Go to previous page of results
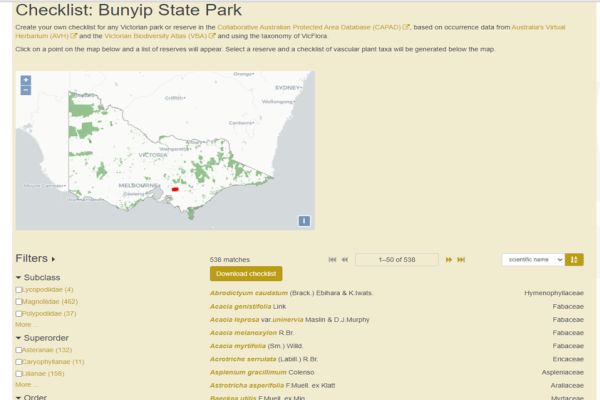 [x=345, y=260]
